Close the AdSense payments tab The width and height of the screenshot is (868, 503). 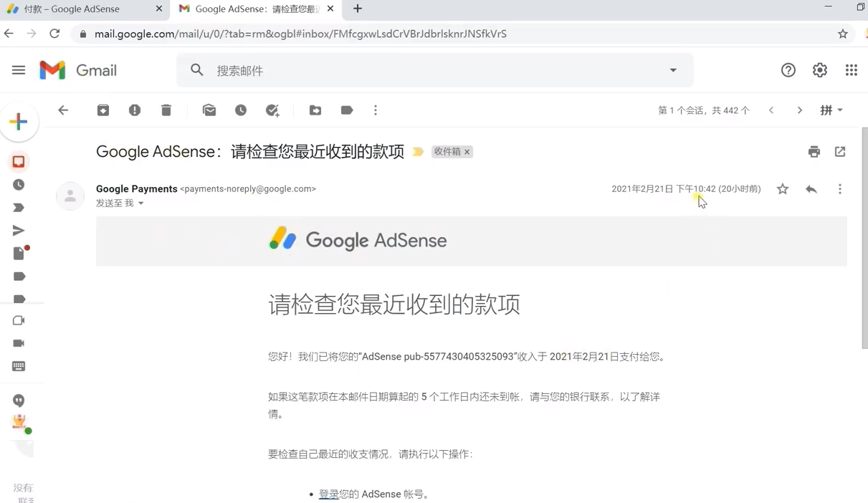pyautogui.click(x=159, y=9)
